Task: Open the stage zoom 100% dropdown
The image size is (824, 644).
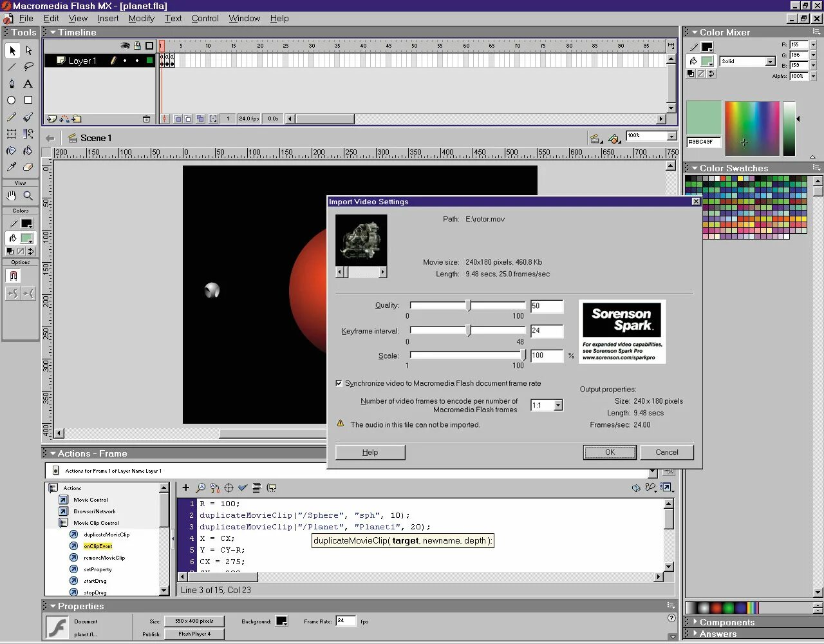Action: 672,137
